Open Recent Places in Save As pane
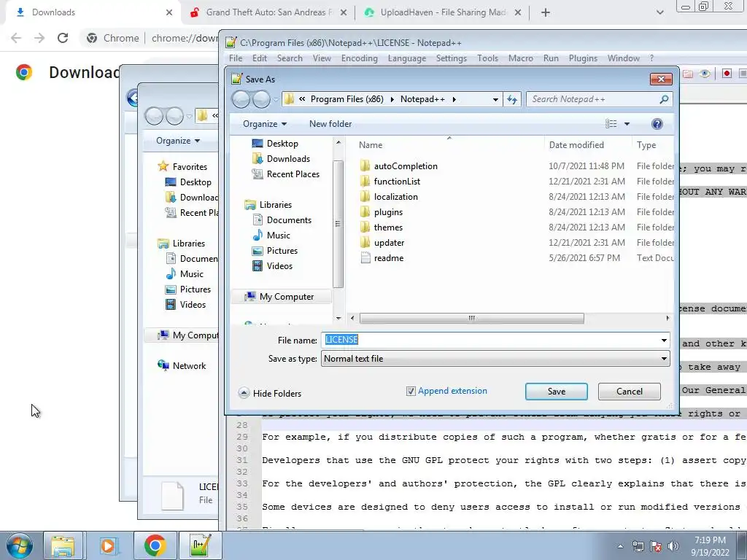 [x=293, y=174]
